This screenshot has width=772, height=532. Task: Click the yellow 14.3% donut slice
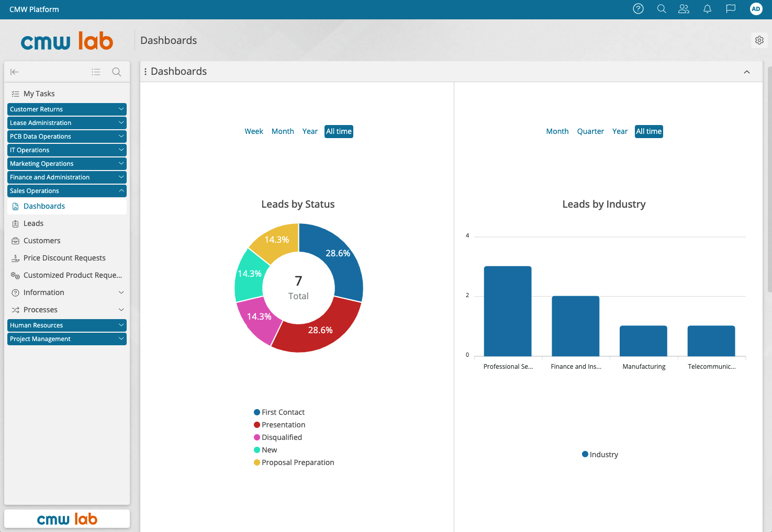click(x=277, y=239)
